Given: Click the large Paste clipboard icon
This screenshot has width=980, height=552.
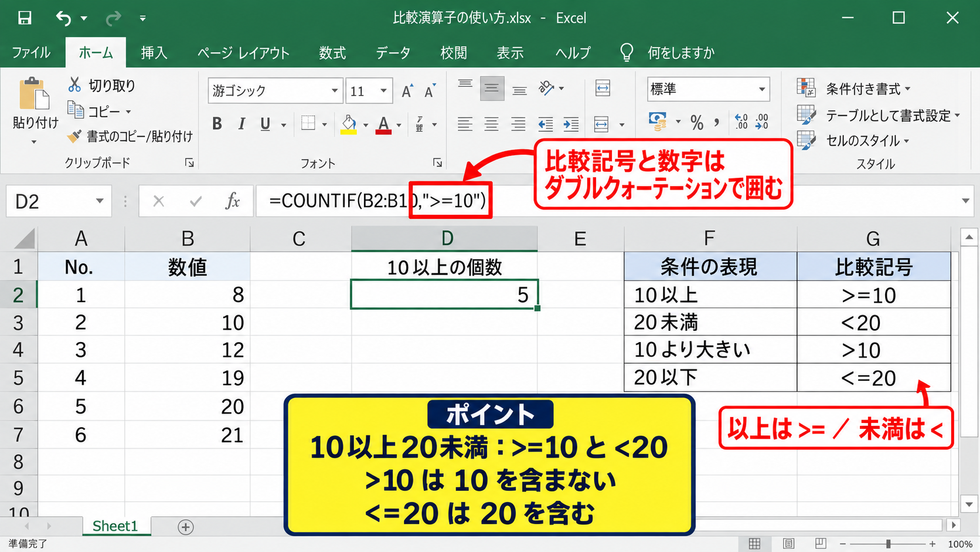Looking at the screenshot, I should (34, 94).
